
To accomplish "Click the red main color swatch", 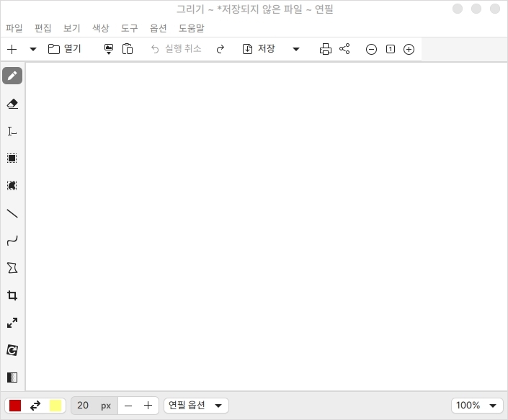I will [15, 406].
